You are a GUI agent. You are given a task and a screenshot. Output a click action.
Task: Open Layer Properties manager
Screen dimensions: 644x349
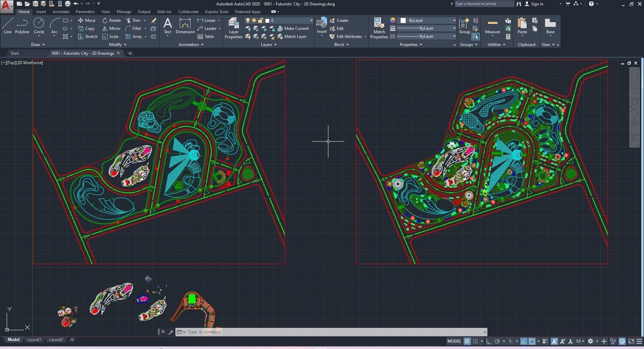tap(233, 28)
